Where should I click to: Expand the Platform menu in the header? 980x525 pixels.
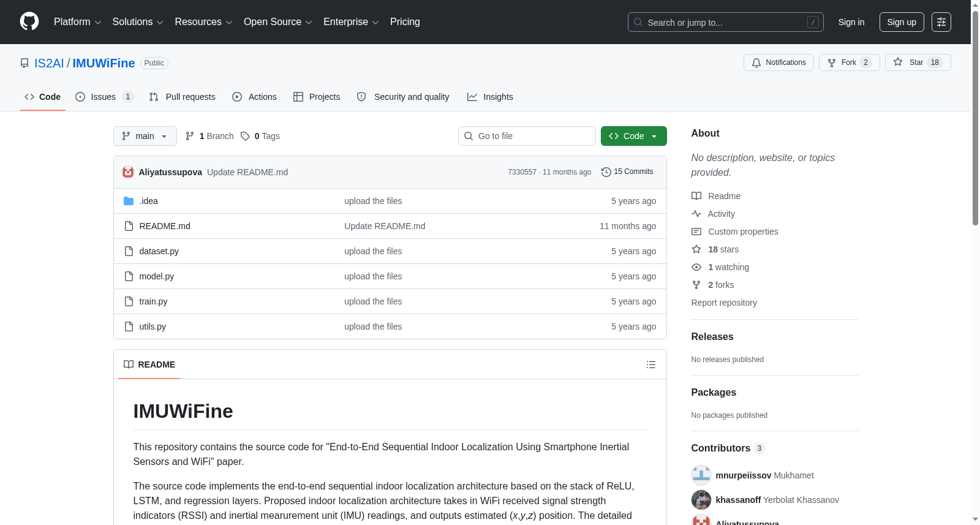[x=78, y=22]
